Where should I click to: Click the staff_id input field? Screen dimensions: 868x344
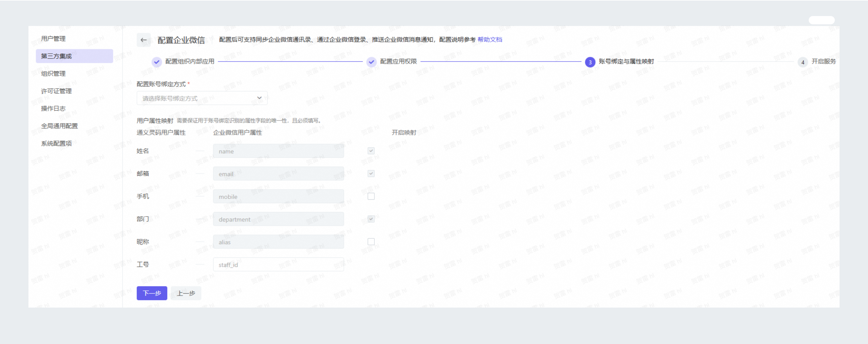pyautogui.click(x=278, y=265)
